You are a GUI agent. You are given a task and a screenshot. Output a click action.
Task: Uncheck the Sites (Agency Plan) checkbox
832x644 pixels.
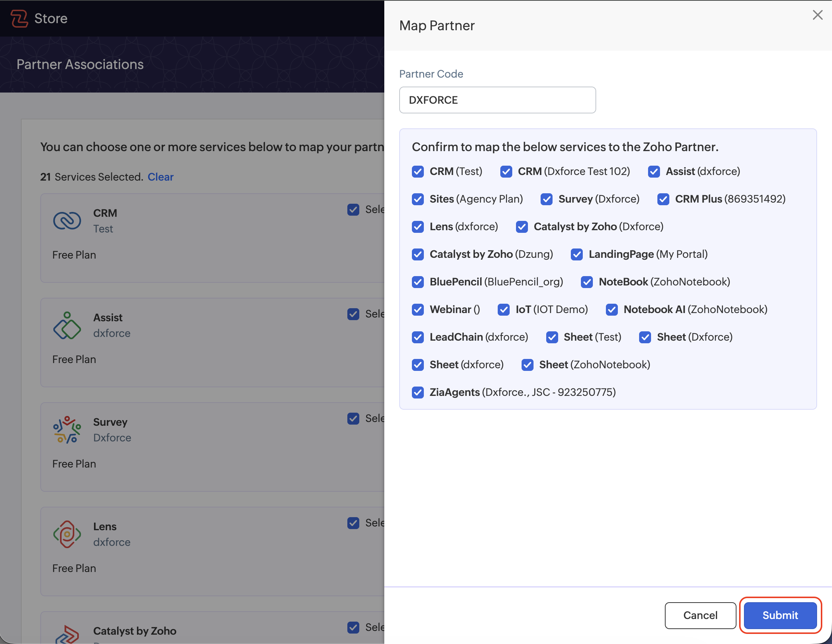tap(418, 199)
